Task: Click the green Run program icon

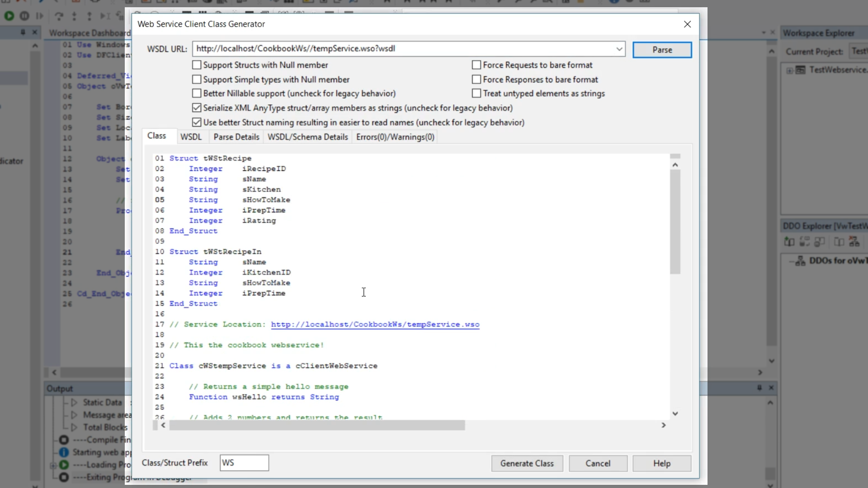Action: (9, 16)
